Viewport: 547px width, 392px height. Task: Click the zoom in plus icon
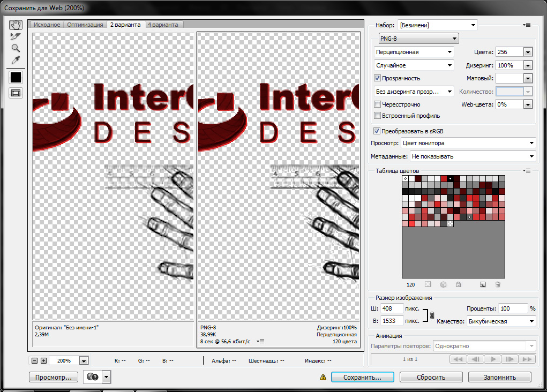pos(43,360)
